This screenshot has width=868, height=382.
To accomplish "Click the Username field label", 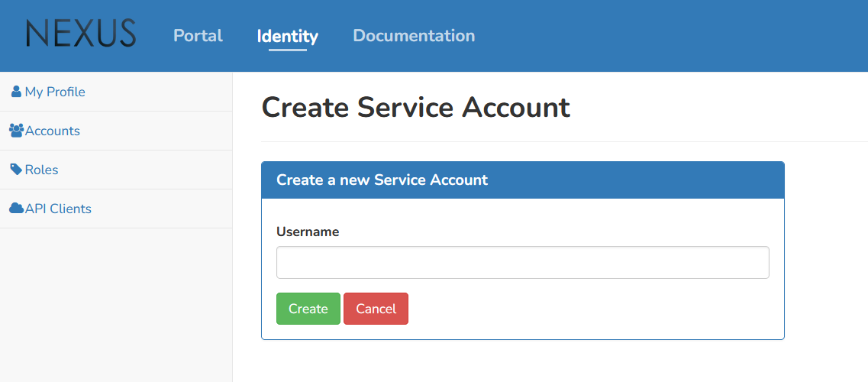I will click(308, 231).
